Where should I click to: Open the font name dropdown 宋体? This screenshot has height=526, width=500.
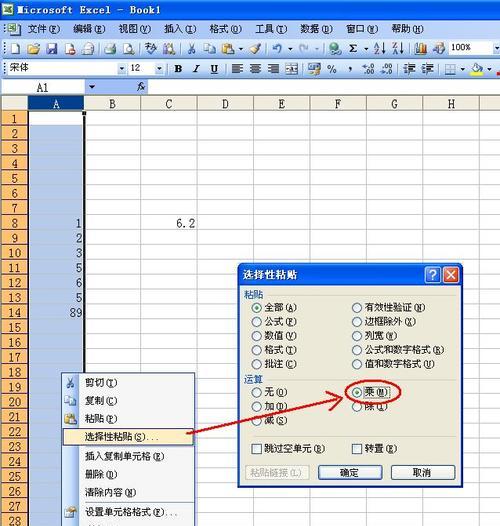click(122, 69)
